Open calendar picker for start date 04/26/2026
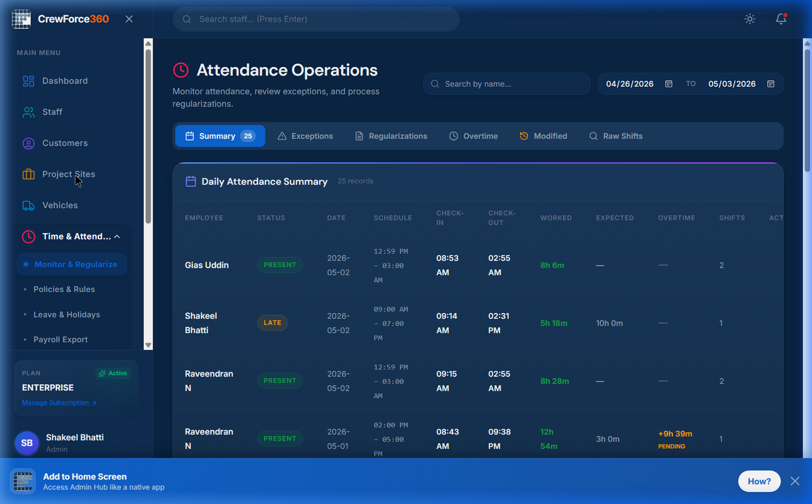812x504 pixels. 669,84
